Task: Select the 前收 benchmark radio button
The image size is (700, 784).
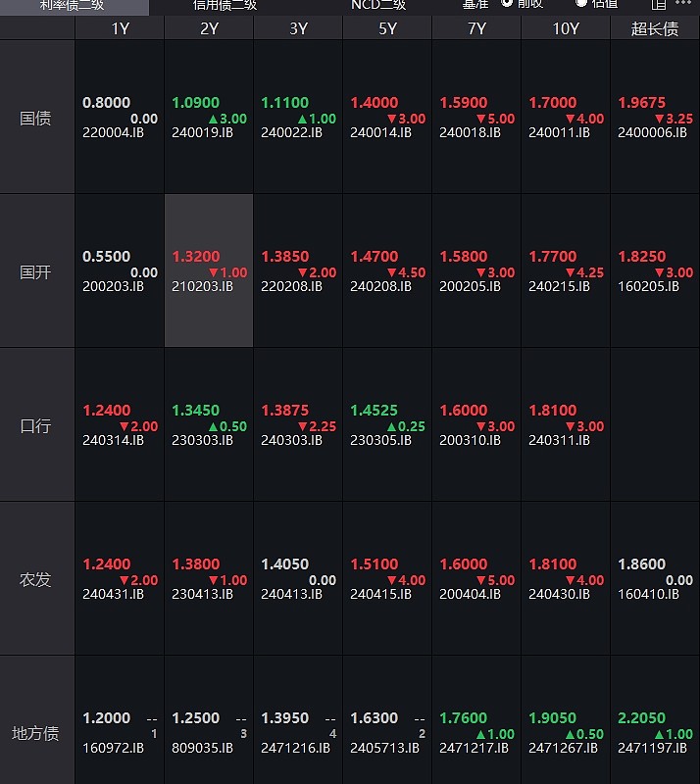Action: pos(507,3)
